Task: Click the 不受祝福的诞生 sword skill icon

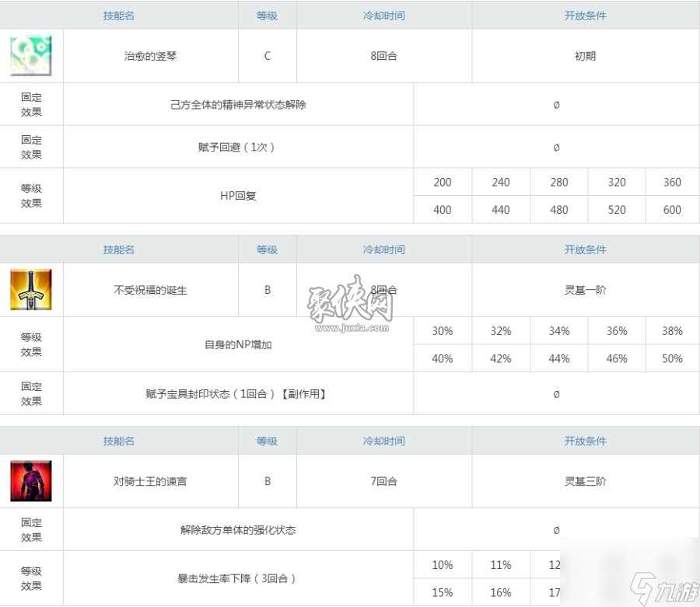Action: point(30,290)
